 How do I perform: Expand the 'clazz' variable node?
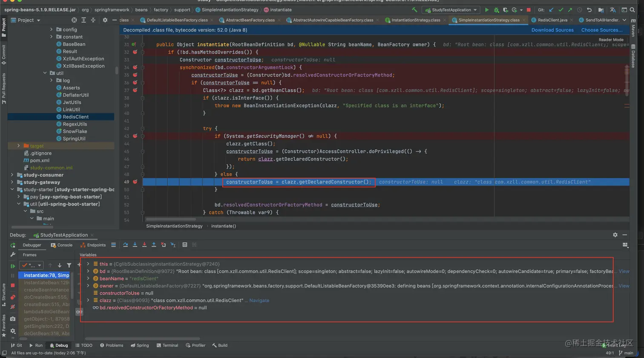[x=88, y=300]
